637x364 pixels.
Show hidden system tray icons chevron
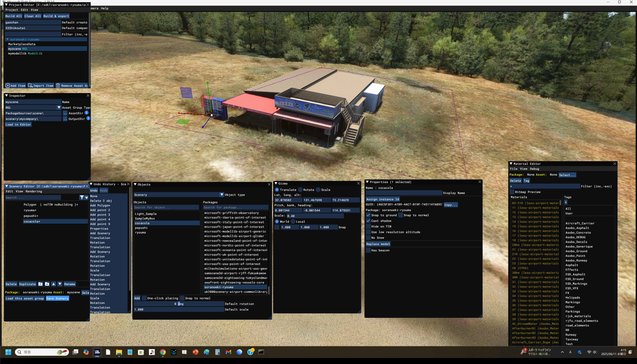[562, 352]
